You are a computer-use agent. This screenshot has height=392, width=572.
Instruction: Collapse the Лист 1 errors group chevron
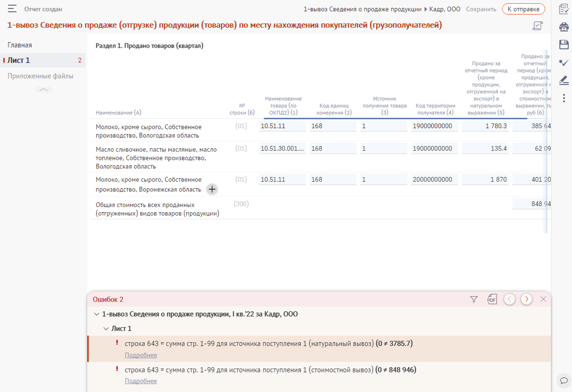[106, 329]
